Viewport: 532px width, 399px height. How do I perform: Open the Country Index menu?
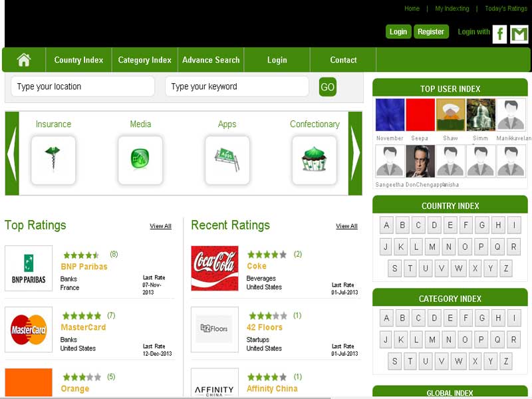coord(78,60)
